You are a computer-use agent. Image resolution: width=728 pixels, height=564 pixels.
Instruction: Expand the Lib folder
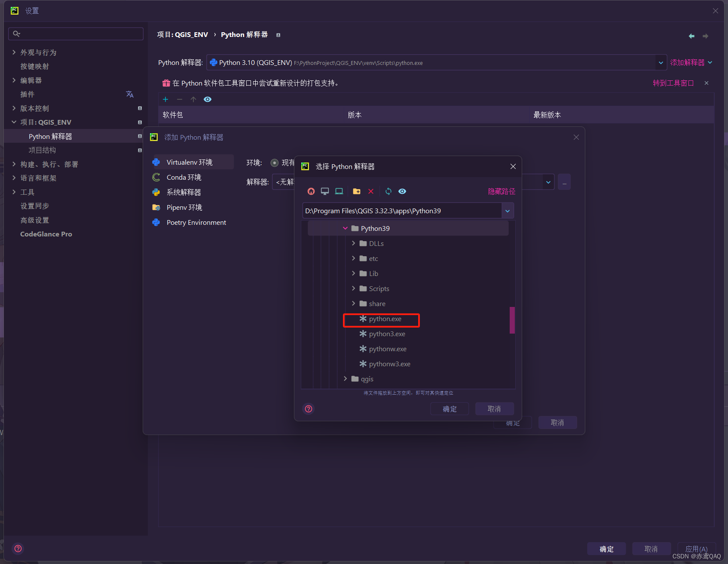point(353,273)
